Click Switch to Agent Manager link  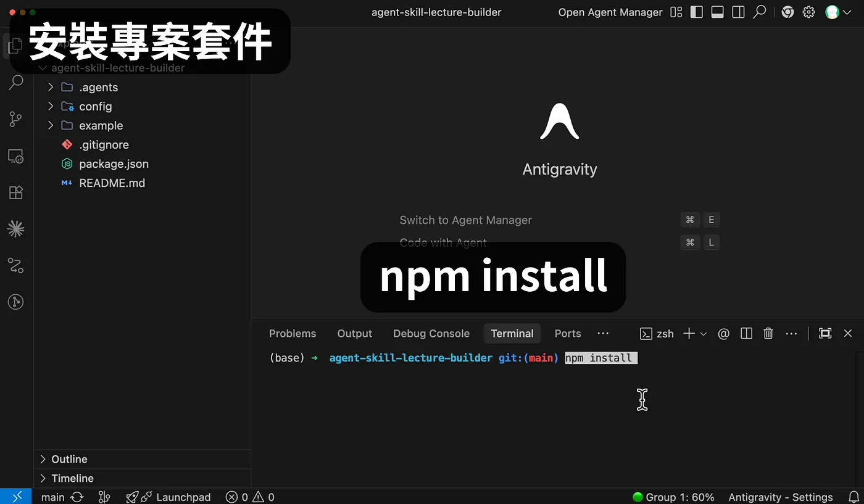coord(465,220)
